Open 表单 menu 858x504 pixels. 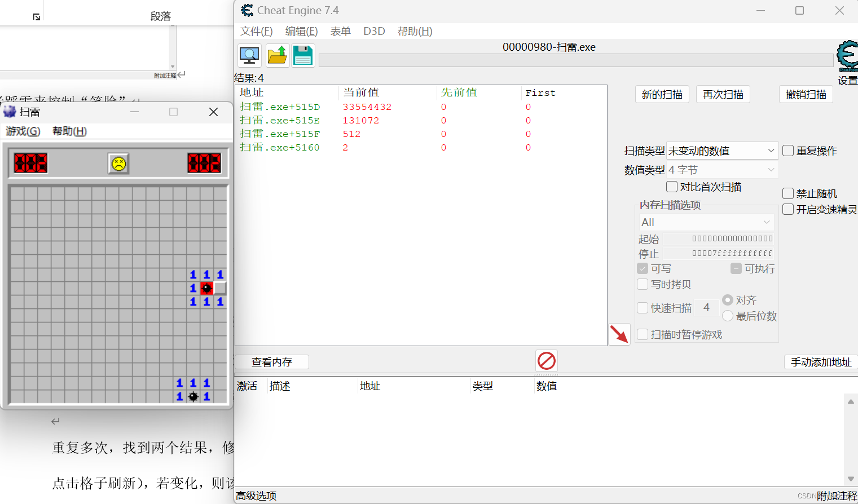coord(341,31)
